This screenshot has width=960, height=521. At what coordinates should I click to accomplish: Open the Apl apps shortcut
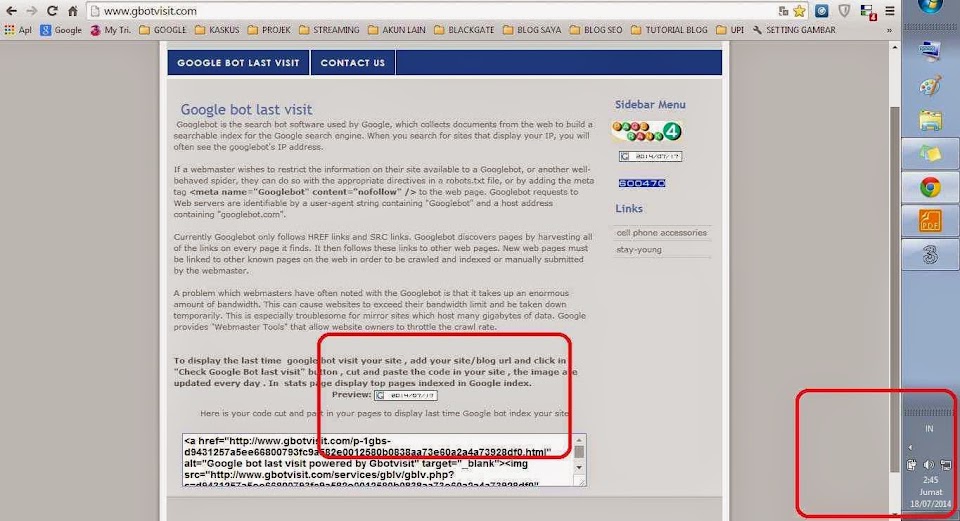[x=18, y=29]
